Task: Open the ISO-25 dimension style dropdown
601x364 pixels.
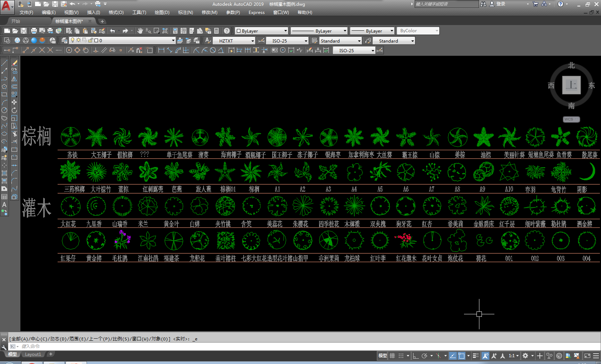Action: pos(287,41)
